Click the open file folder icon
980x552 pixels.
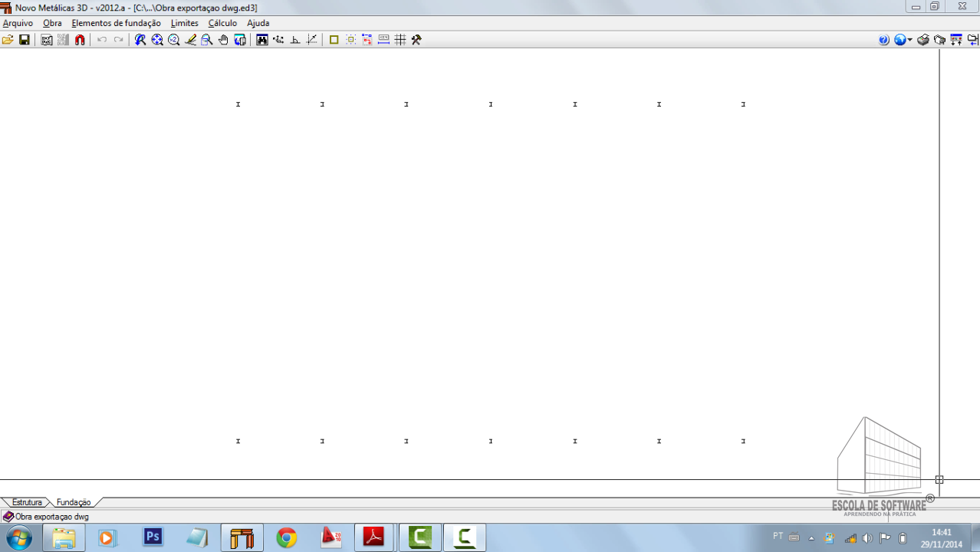click(x=8, y=40)
